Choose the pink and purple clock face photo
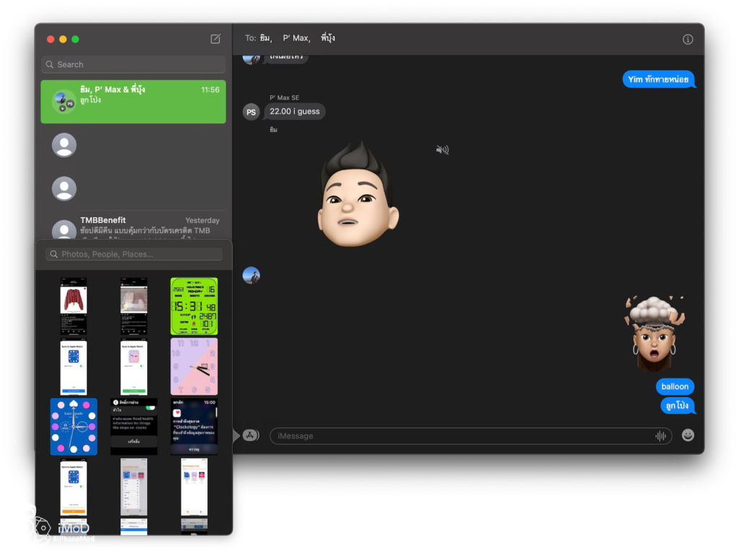The height and width of the screenshot is (560, 739). click(x=194, y=366)
